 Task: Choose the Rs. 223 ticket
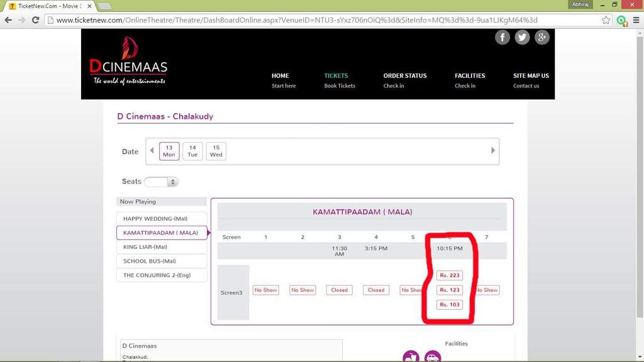(x=449, y=275)
